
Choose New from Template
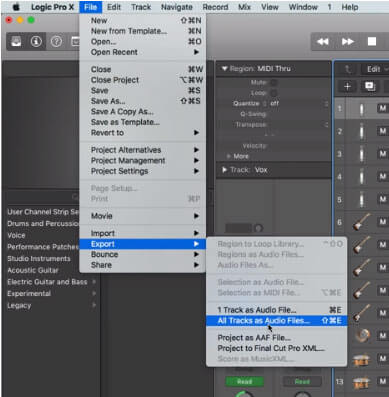tap(143, 31)
